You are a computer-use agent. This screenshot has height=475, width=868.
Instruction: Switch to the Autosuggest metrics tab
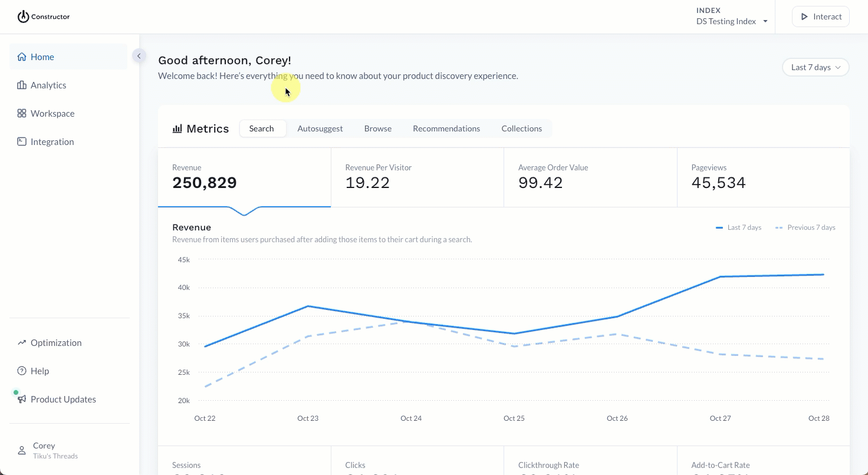click(x=320, y=128)
